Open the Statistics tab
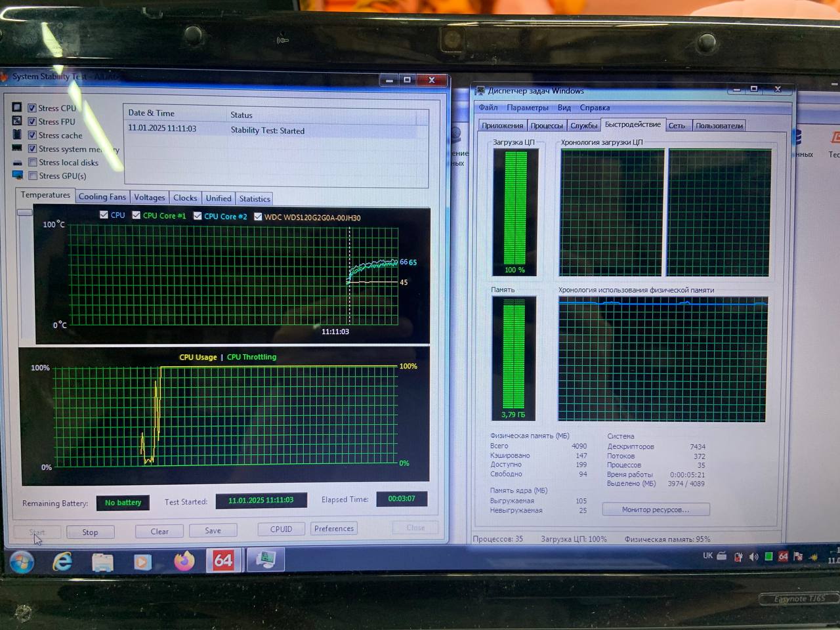 pos(255,199)
